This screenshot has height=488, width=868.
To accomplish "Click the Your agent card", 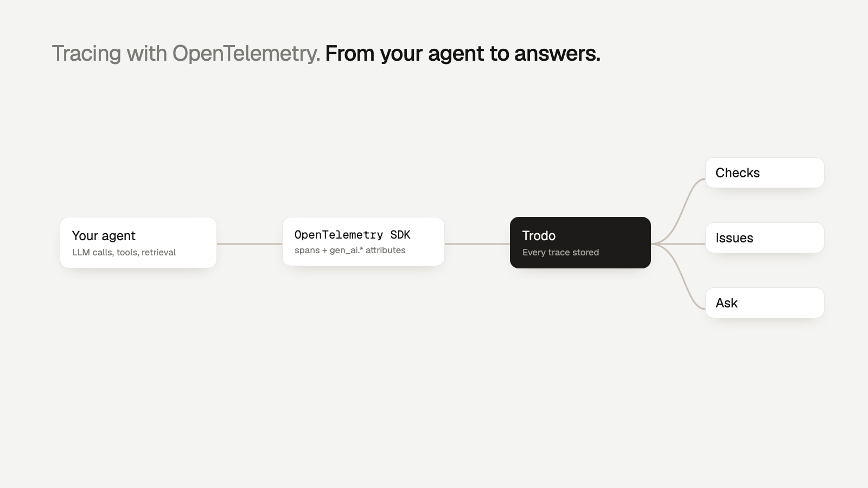I will 138,242.
